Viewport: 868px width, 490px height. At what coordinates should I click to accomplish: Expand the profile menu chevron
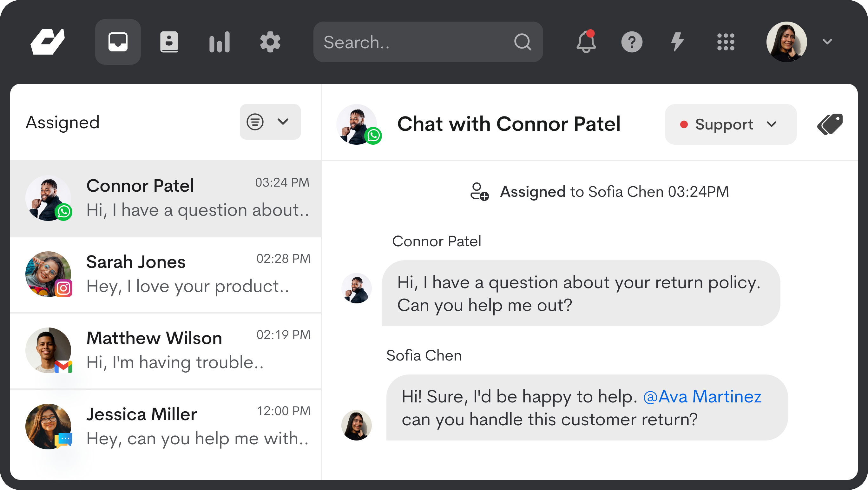pos(827,42)
